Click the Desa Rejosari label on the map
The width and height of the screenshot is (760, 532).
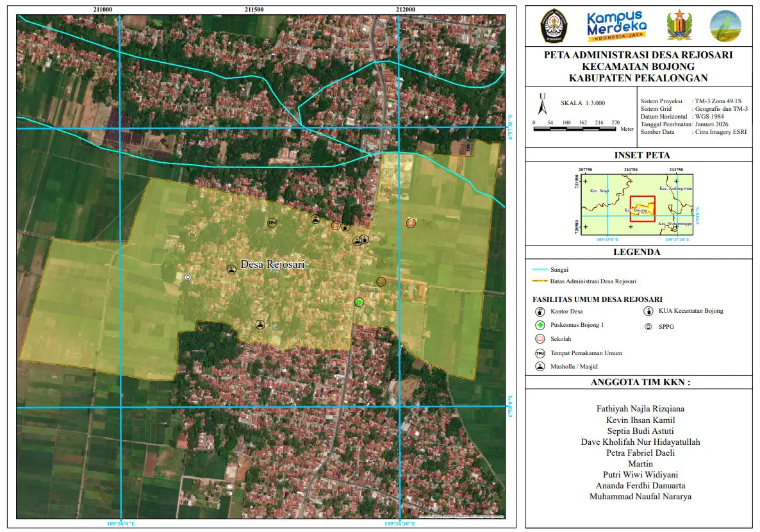[x=272, y=264]
